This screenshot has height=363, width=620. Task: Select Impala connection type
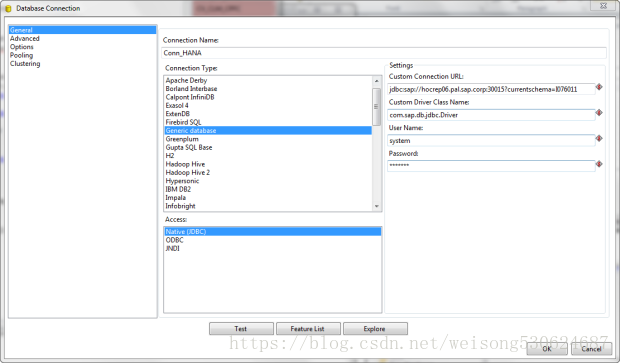tap(268, 198)
